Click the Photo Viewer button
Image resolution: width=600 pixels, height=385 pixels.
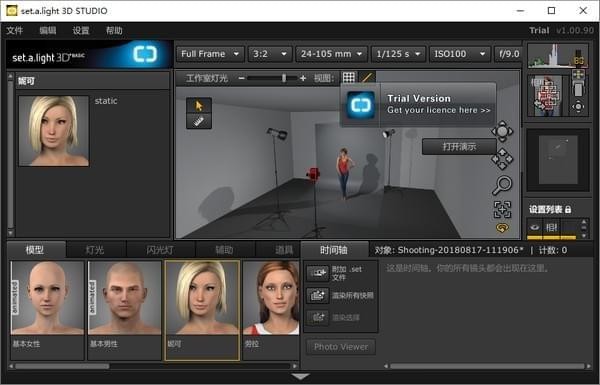point(341,347)
